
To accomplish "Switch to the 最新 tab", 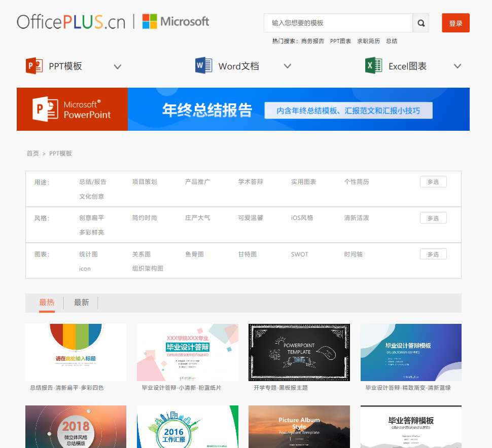I will tap(81, 303).
